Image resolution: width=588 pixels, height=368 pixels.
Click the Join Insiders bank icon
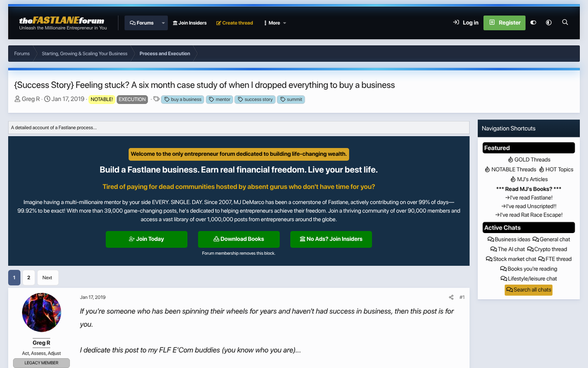click(176, 23)
